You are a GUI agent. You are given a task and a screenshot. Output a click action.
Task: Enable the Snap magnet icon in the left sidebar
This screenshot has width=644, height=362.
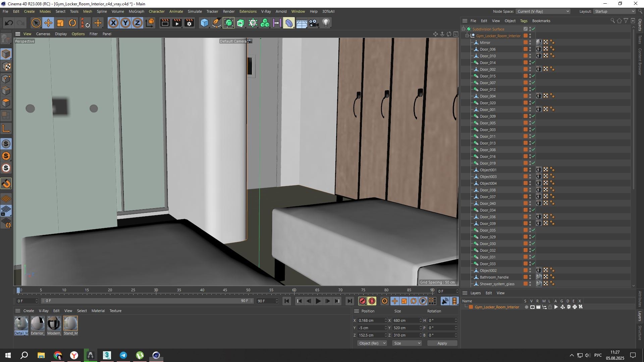[x=6, y=184]
